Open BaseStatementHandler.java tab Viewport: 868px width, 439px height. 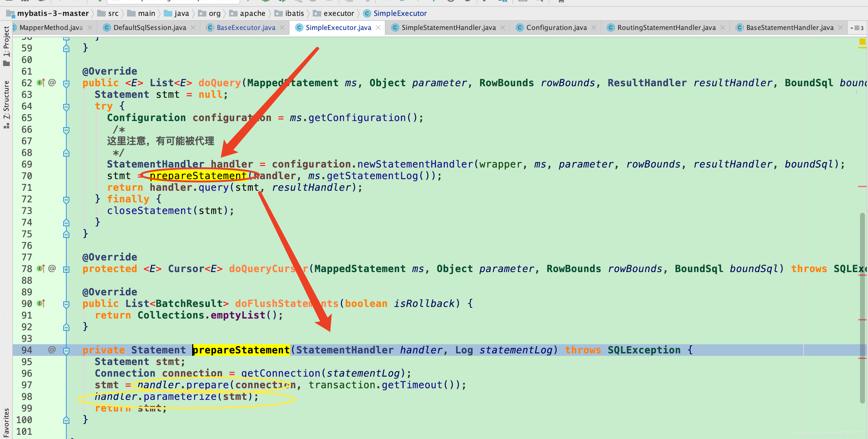pyautogui.click(x=790, y=28)
